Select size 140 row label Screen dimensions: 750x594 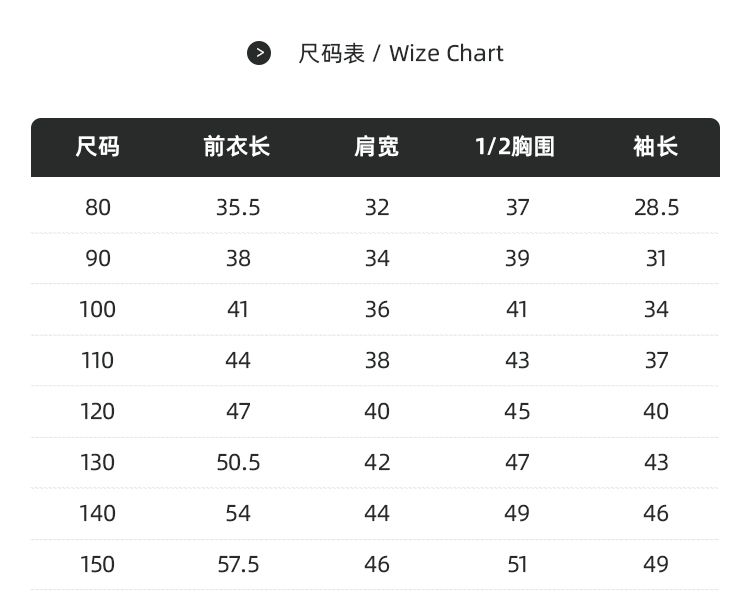pyautogui.click(x=98, y=514)
